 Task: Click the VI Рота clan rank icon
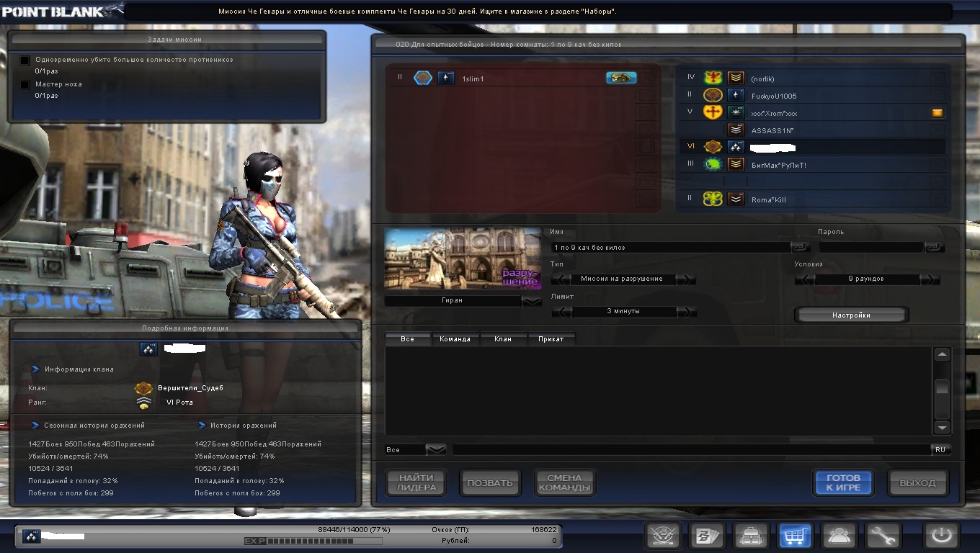[145, 403]
